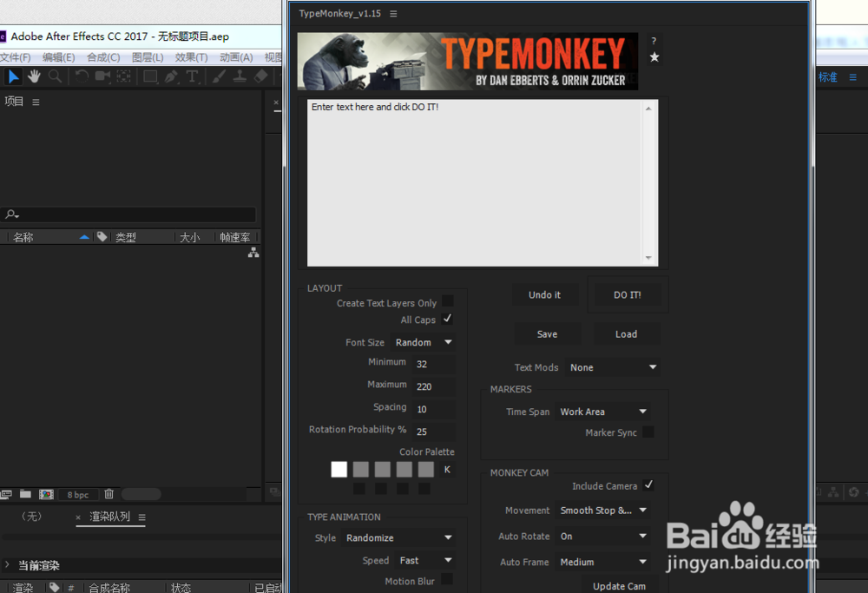Open the Movement Smooth Stop dropdown

(602, 510)
